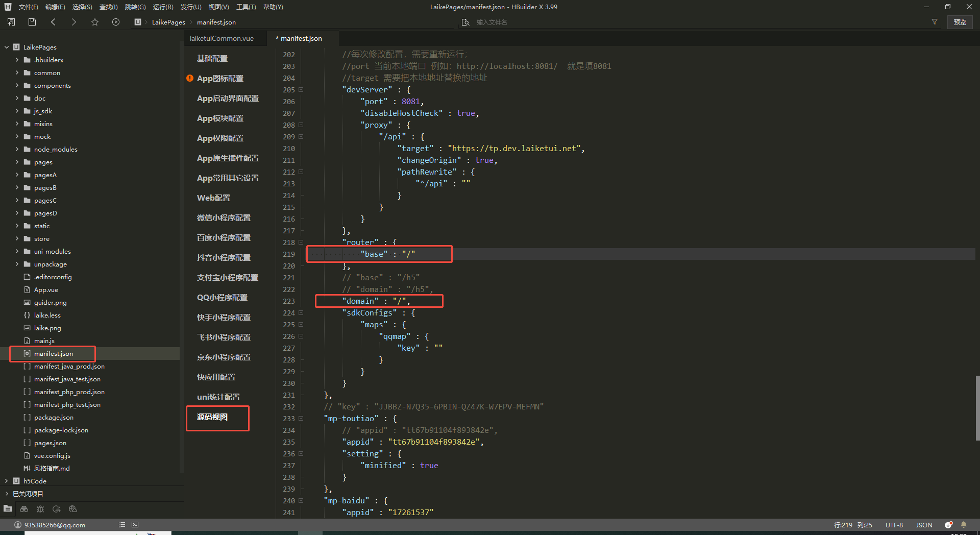Switch to laiketuiCommon.vue tab

[222, 38]
